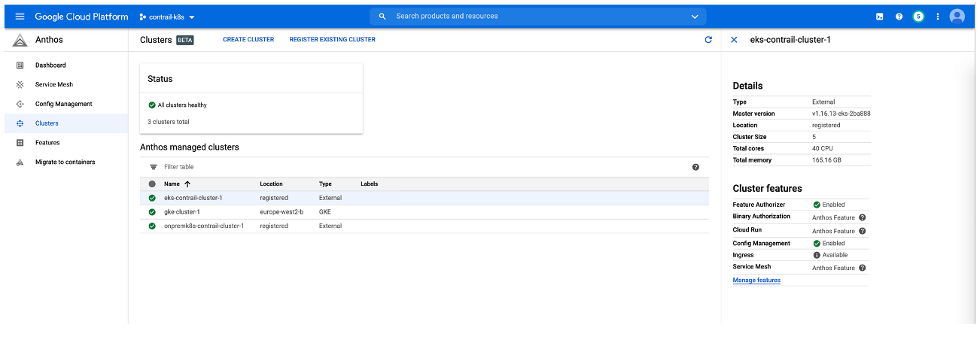Click the CREATE CLUSTER button
The height and width of the screenshot is (349, 980).
coord(248,40)
